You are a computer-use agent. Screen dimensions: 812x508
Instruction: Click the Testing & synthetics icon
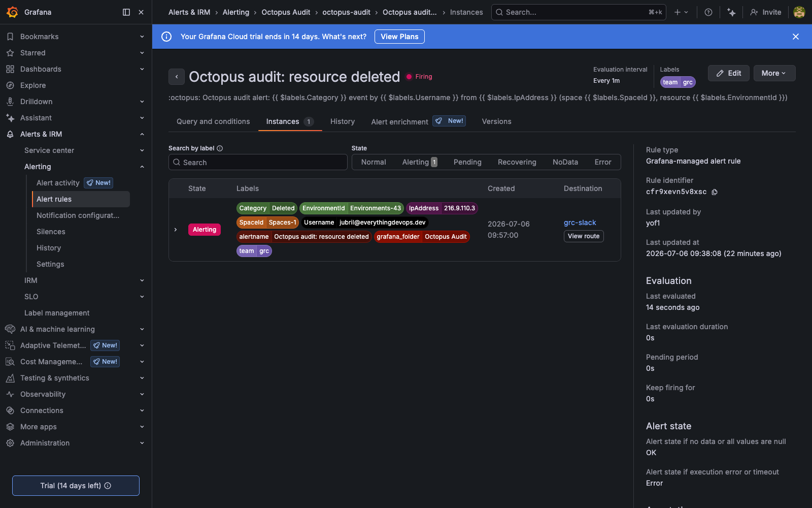[x=10, y=378]
